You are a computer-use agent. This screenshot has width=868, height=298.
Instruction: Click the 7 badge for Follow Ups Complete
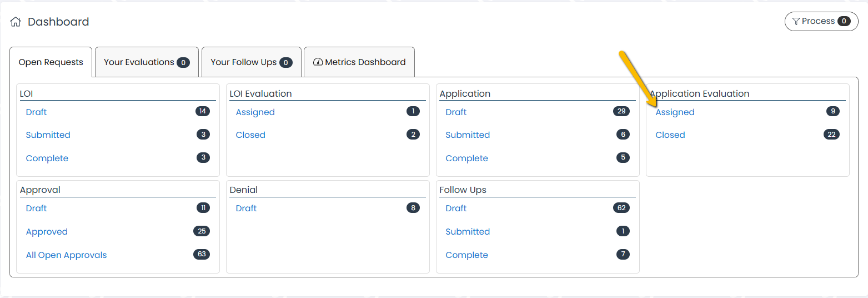click(623, 254)
